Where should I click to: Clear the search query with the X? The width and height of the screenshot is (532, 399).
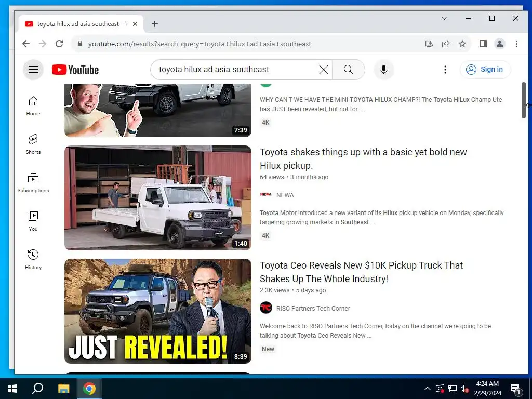click(x=323, y=70)
